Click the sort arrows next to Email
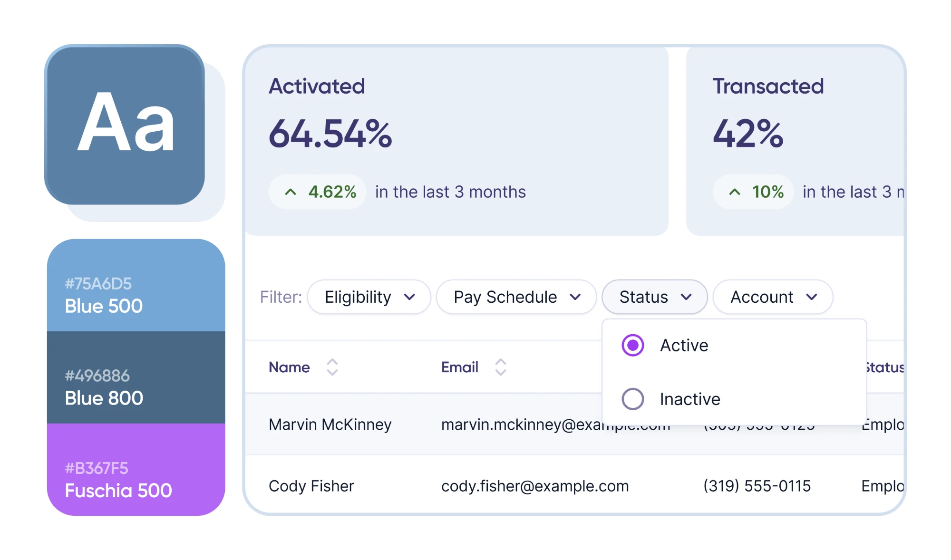Image resolution: width=951 pixels, height=560 pixels. pyautogui.click(x=500, y=367)
